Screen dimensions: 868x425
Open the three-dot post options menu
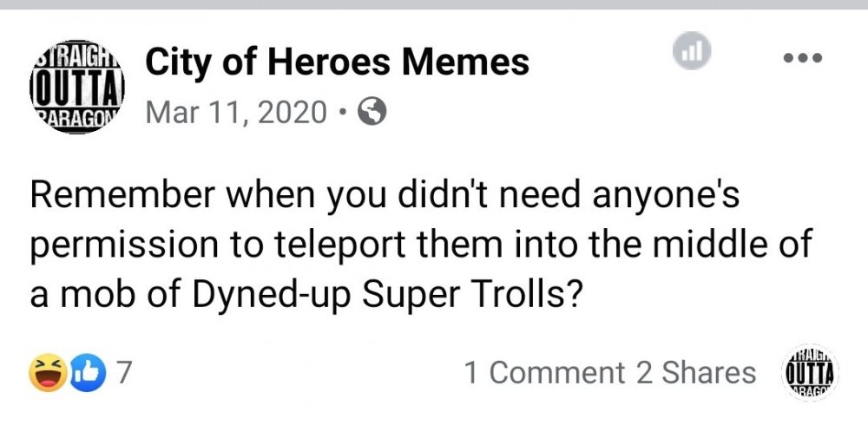[801, 58]
